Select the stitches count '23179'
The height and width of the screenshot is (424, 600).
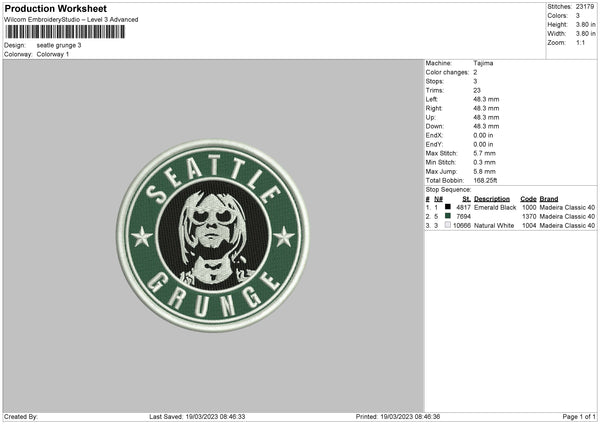tap(585, 7)
